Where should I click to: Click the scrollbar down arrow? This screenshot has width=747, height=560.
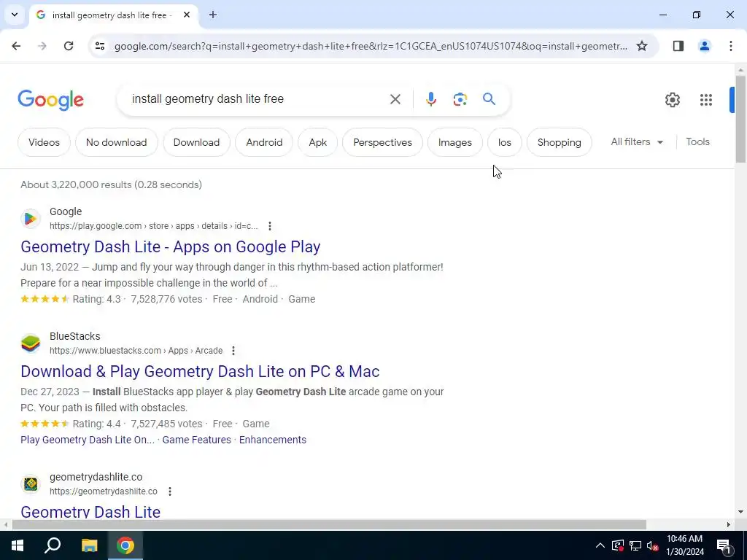tap(740, 512)
